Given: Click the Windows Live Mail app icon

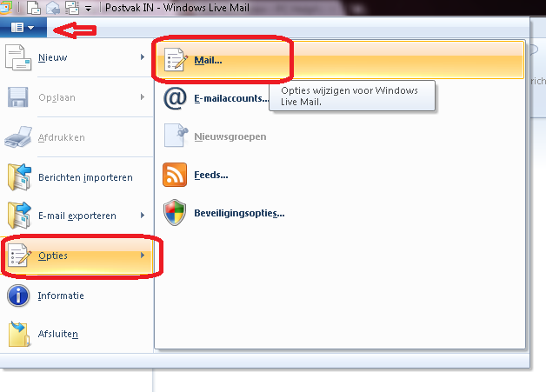Looking at the screenshot, I should 5,8.
